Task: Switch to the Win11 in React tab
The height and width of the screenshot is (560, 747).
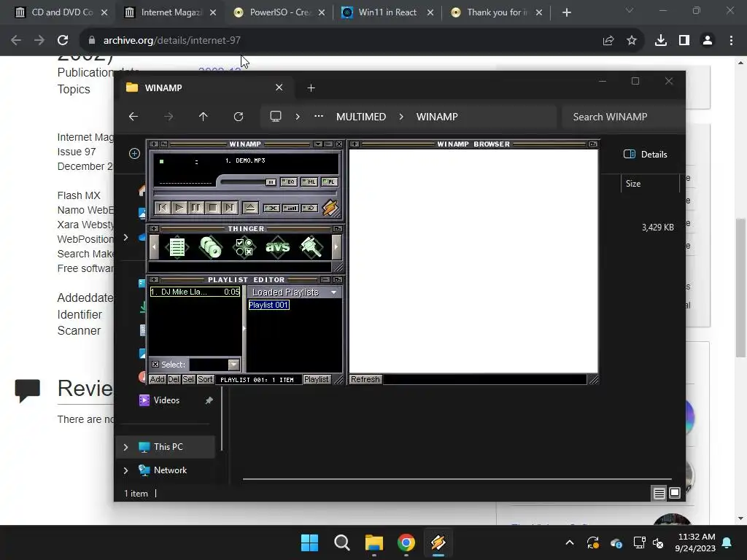Action: 387,12
